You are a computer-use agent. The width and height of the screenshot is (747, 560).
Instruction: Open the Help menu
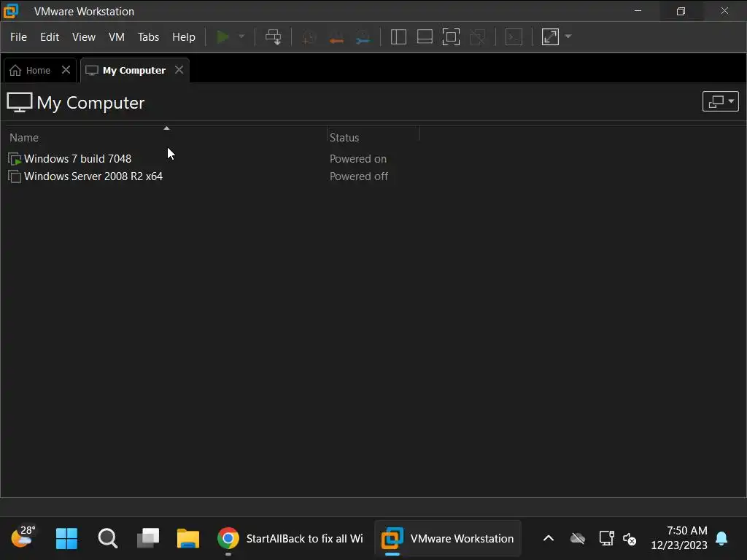coord(183,36)
